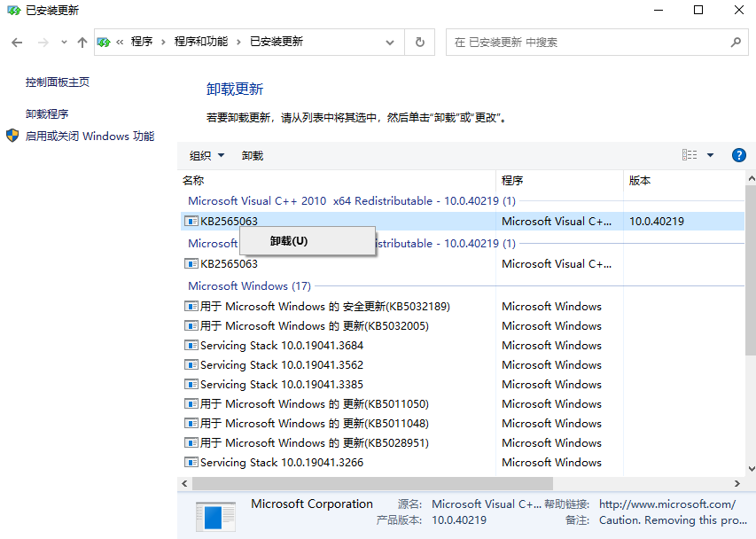
Task: Open the 控制面板主页 link
Action: 58,82
